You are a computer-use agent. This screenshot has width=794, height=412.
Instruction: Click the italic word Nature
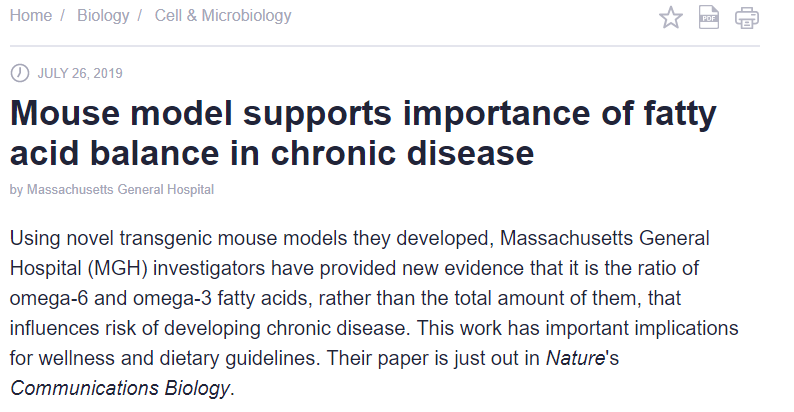575,358
